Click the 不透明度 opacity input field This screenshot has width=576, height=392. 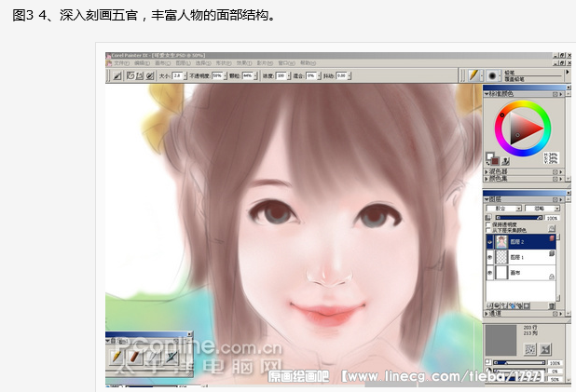[217, 76]
